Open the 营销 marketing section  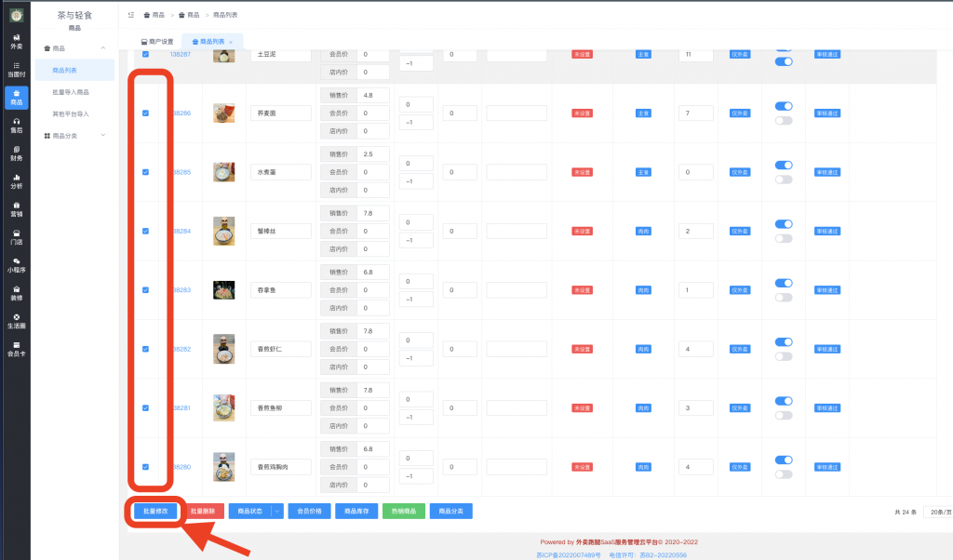(x=16, y=208)
